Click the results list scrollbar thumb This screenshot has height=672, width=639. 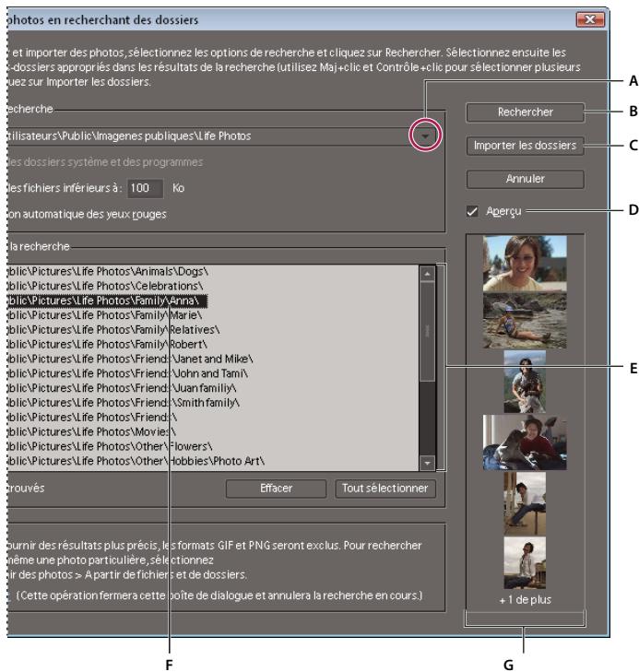pos(427,331)
